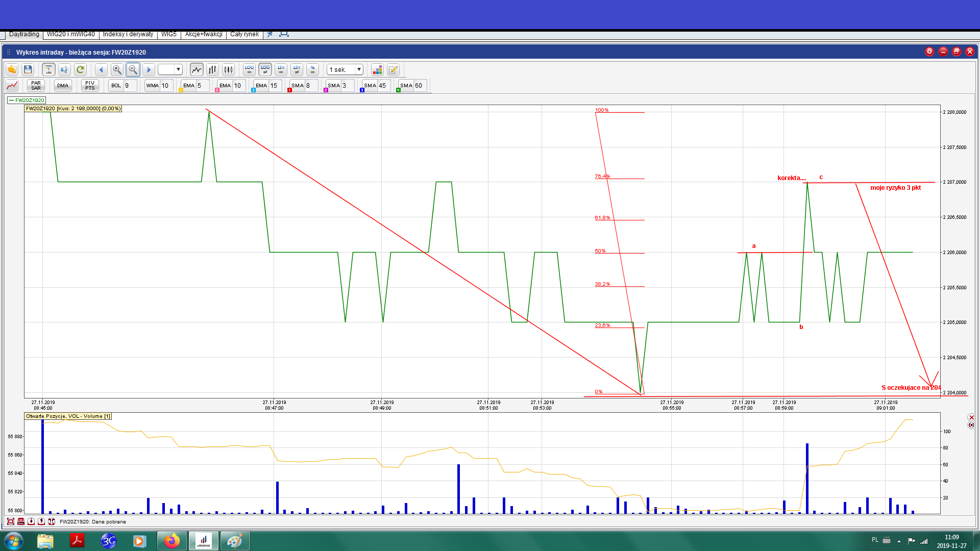Open the chart annotation edit pencil icon
Image resolution: width=980 pixels, height=551 pixels.
(393, 70)
